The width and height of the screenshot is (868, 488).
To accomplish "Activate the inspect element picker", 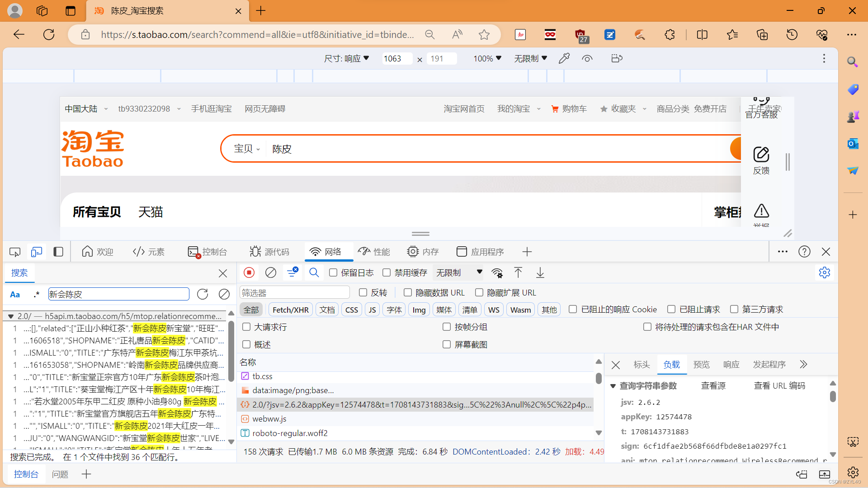I will (15, 252).
